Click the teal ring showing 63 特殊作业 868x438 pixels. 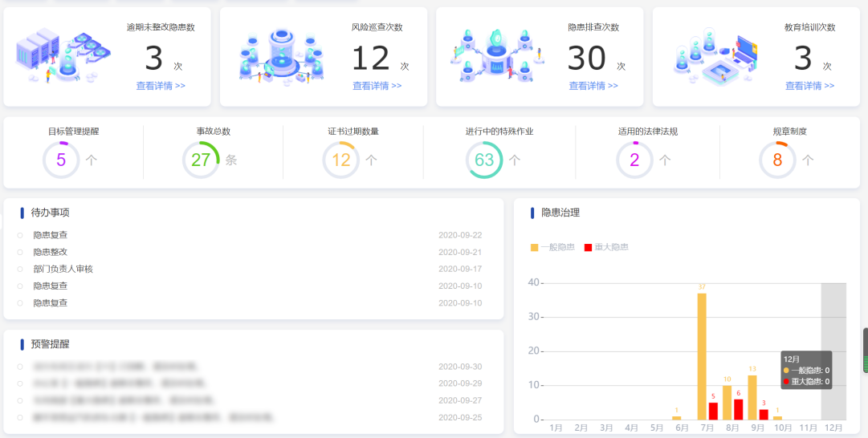(x=484, y=160)
